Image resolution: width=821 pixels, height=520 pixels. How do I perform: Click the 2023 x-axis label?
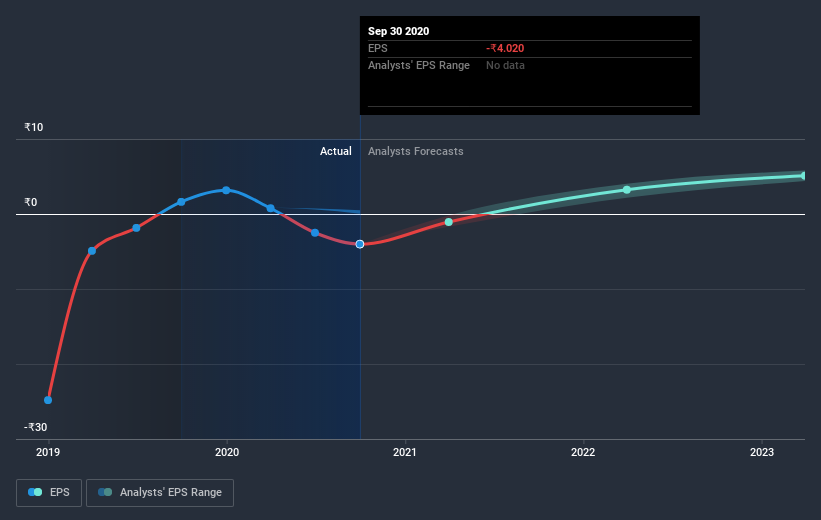[x=761, y=452]
